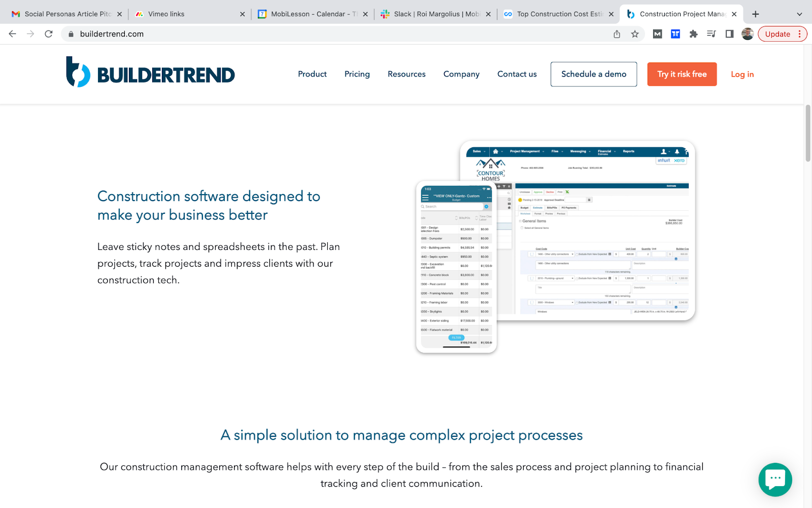Click the Schedule a demo button
The width and height of the screenshot is (812, 508).
tap(594, 74)
